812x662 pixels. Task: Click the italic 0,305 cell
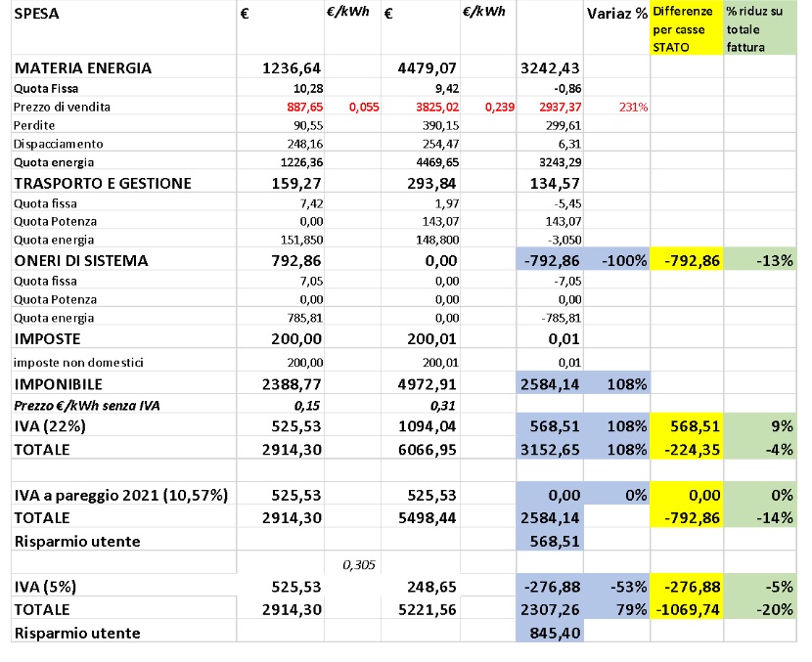click(359, 564)
